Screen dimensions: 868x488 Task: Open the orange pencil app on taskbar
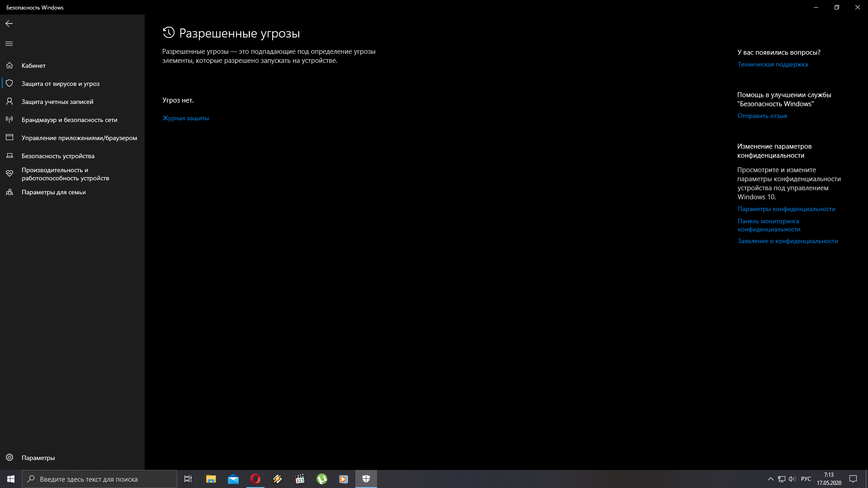[x=278, y=479]
